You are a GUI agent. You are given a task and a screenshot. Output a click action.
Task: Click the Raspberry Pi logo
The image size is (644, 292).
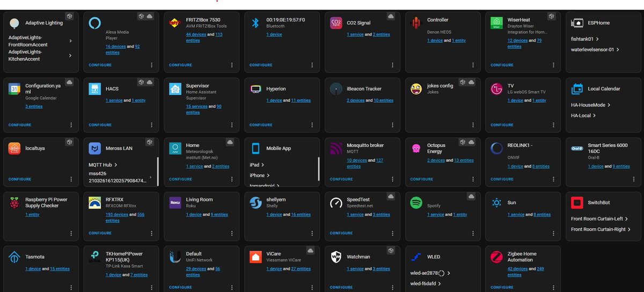14,203
